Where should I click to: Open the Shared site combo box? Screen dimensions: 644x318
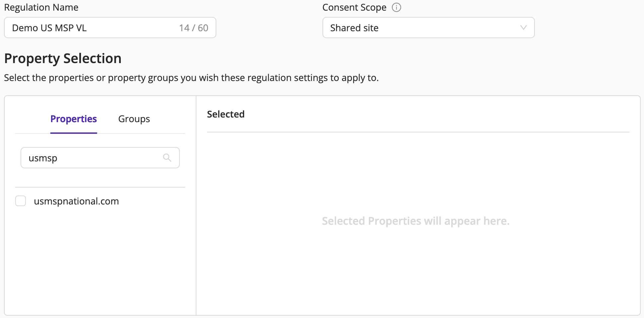click(x=428, y=28)
